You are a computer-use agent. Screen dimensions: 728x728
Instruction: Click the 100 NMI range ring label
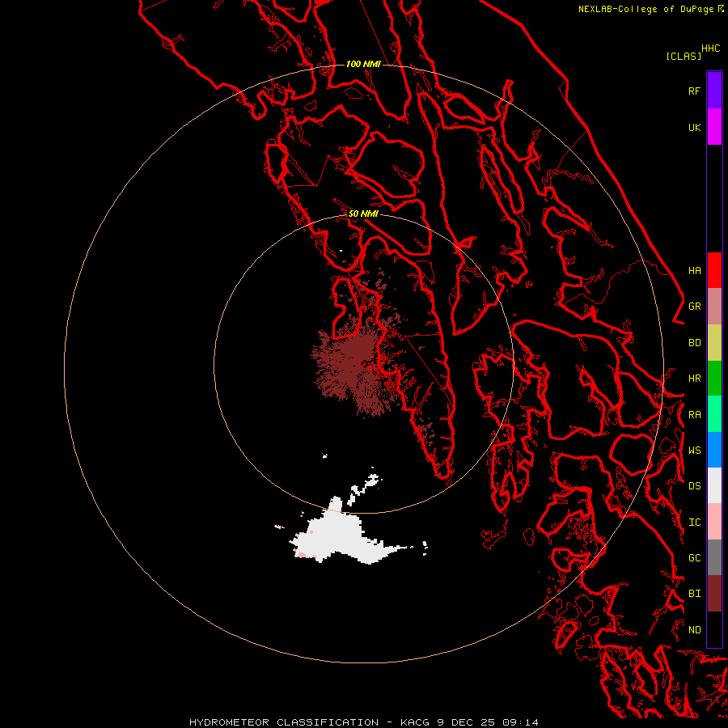pos(363,64)
